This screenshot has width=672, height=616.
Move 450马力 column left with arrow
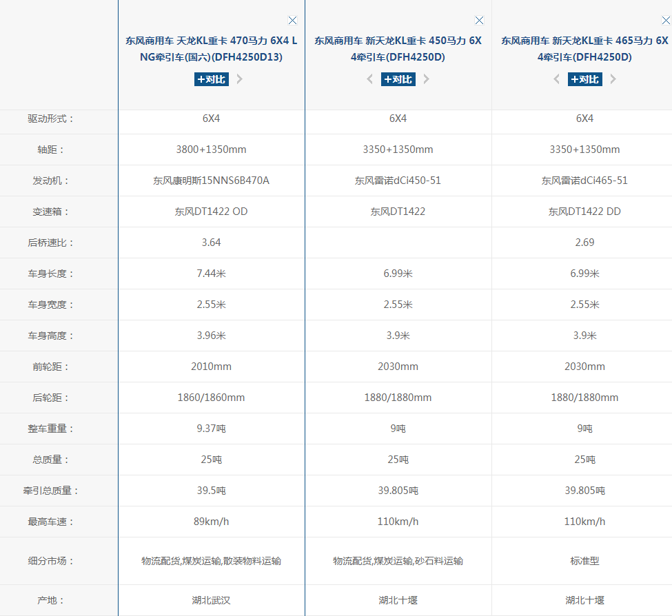point(369,79)
